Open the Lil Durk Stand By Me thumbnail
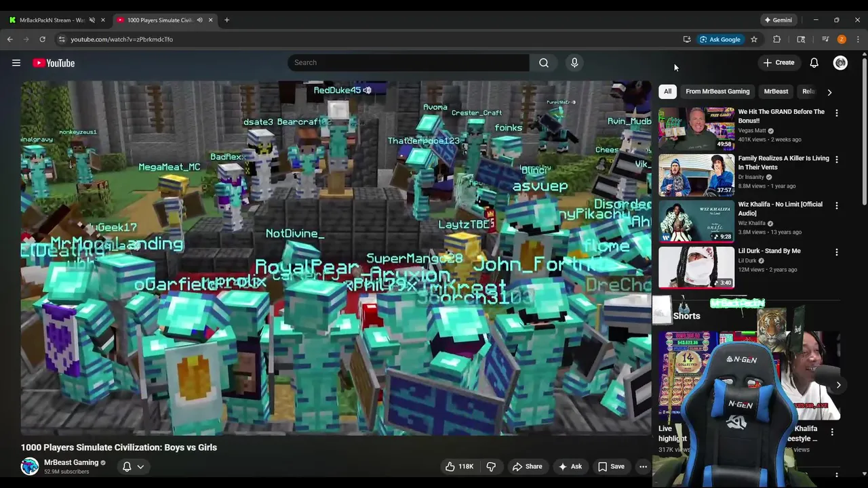The width and height of the screenshot is (868, 488). point(696,267)
